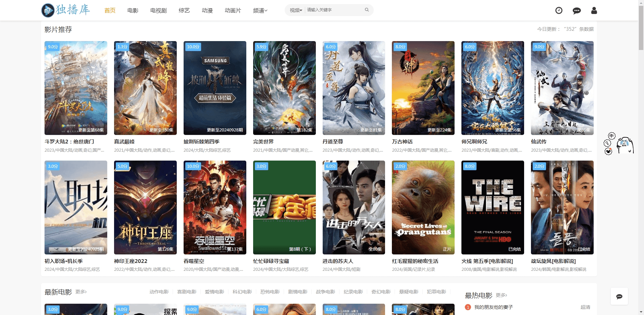Open 披荆斩棘第四季 poster
Viewport: 644px width, 315px height.
[x=215, y=88]
